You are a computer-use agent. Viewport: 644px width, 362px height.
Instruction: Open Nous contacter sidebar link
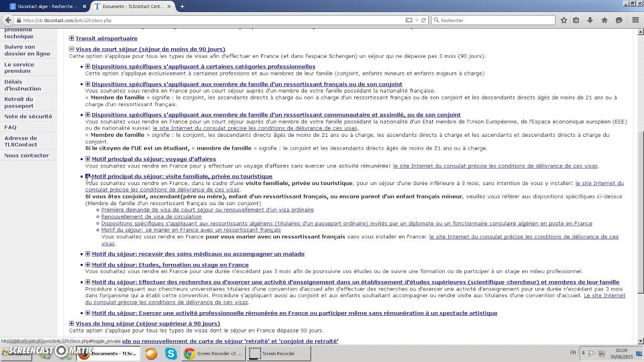(x=27, y=155)
